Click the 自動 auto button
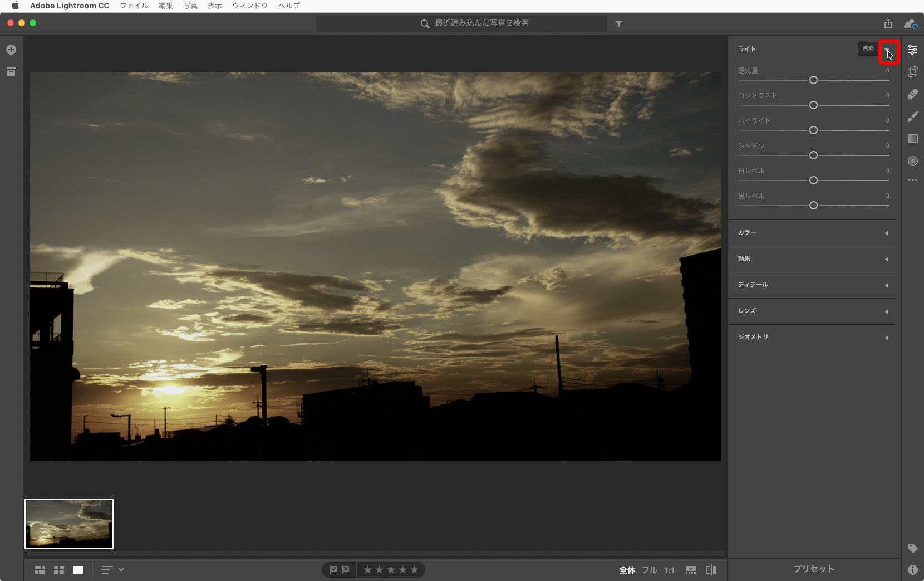This screenshot has height=581, width=924. click(868, 48)
